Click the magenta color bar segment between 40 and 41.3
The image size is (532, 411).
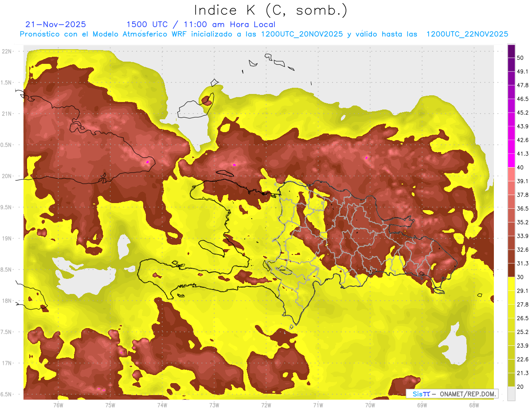511,160
